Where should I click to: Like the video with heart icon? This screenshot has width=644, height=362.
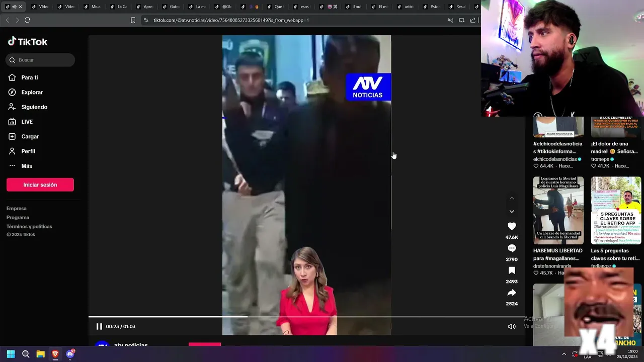(512, 226)
